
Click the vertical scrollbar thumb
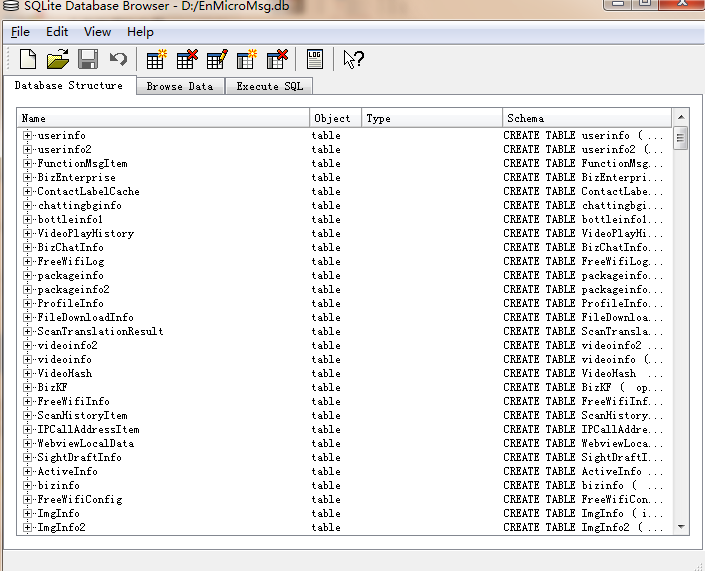tap(680, 138)
